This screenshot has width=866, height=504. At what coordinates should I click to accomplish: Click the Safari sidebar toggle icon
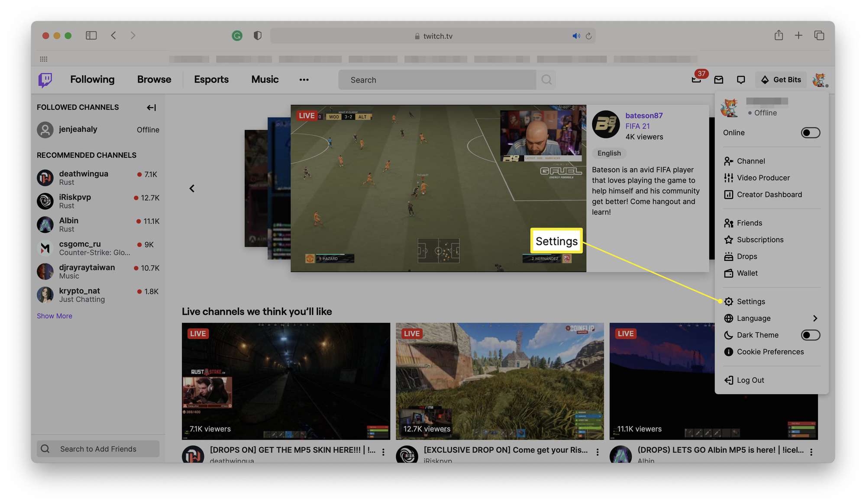91,35
